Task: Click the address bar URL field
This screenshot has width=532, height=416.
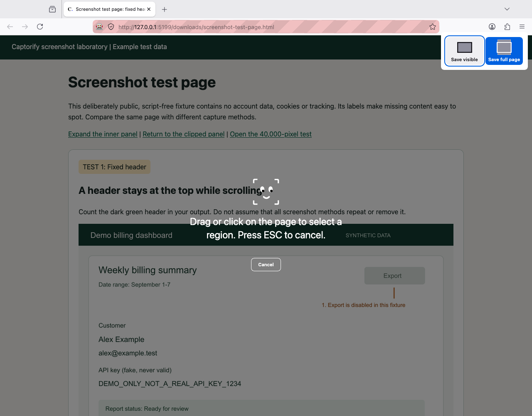Action: (266, 27)
